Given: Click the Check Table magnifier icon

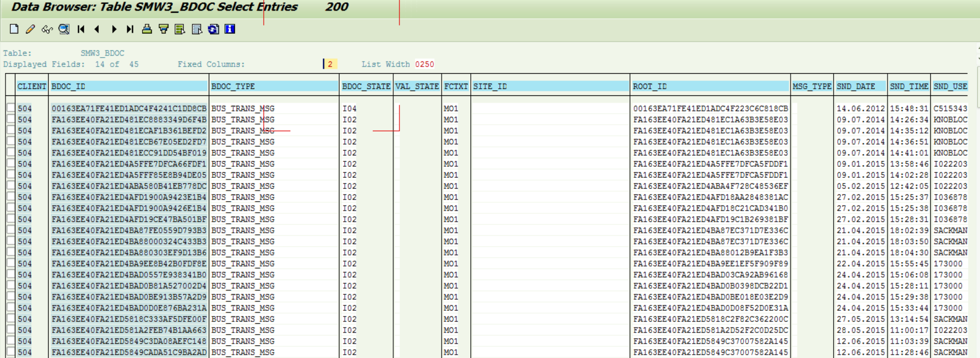Looking at the screenshot, I should coord(64,29).
